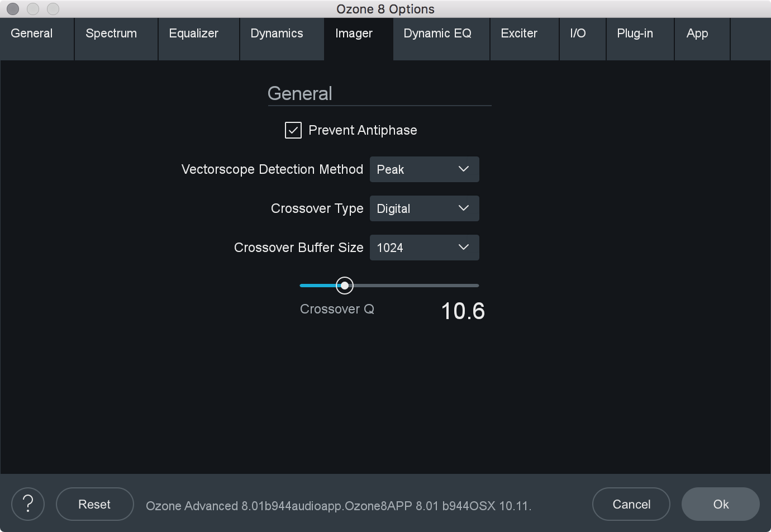This screenshot has height=532, width=771.
Task: Click the Prevent Antiphase label
Action: (363, 130)
